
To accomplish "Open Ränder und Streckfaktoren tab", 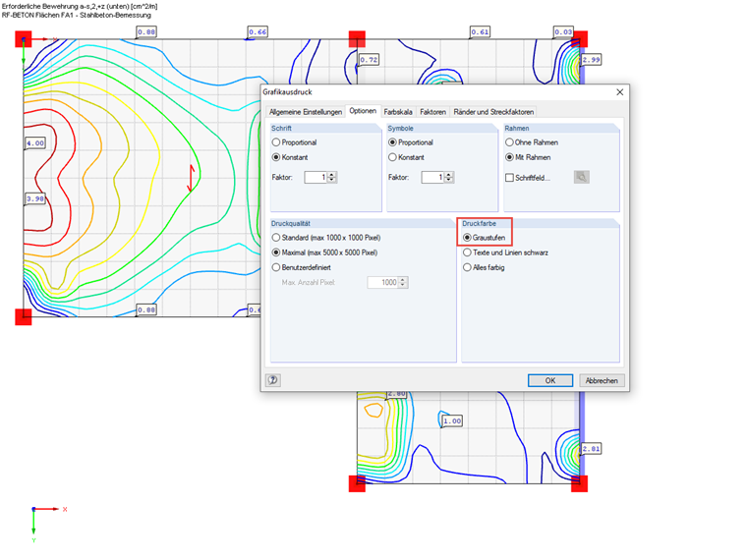I will 493,112.
